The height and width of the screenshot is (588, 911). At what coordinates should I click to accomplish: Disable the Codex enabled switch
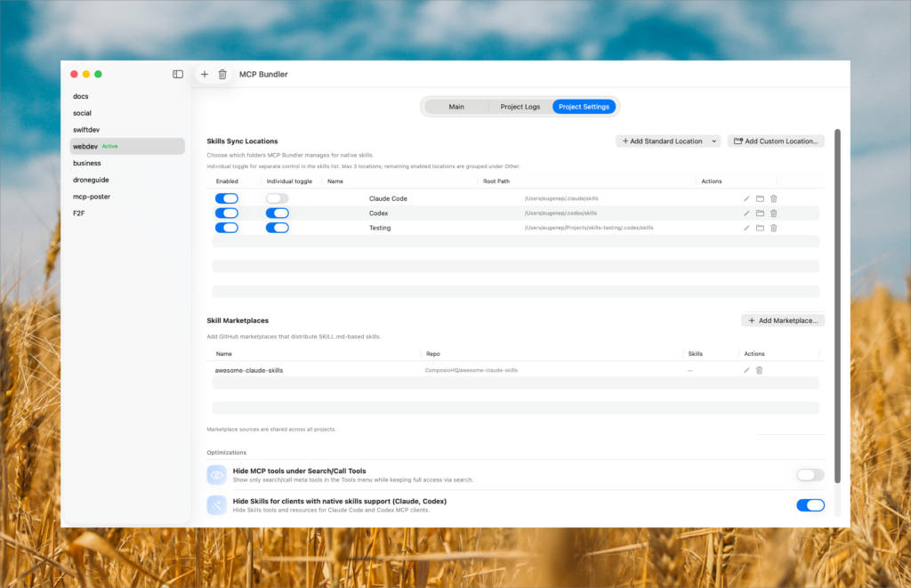227,213
